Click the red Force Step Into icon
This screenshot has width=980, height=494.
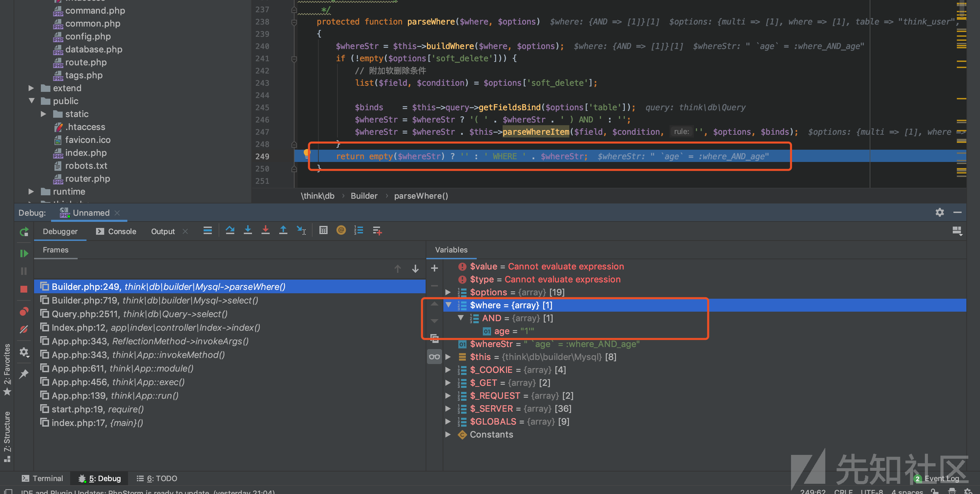(x=266, y=230)
